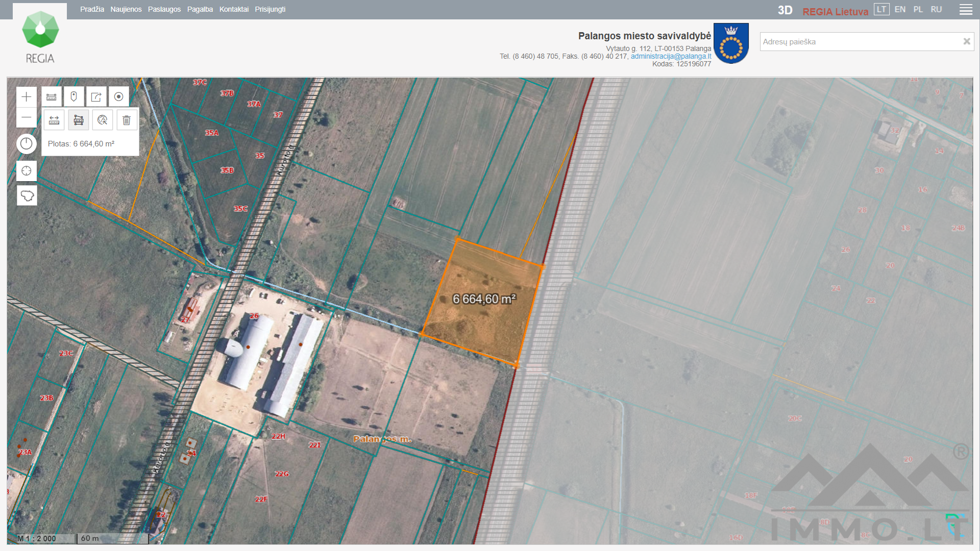Screen dimensions: 980x551
Task: Click the administracija@palanga.lt email link
Action: tap(671, 56)
